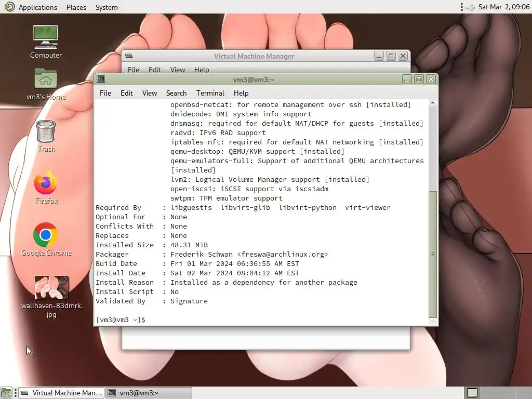Click the 'radvd: IPv6 RAD support' line

pyautogui.click(x=218, y=132)
